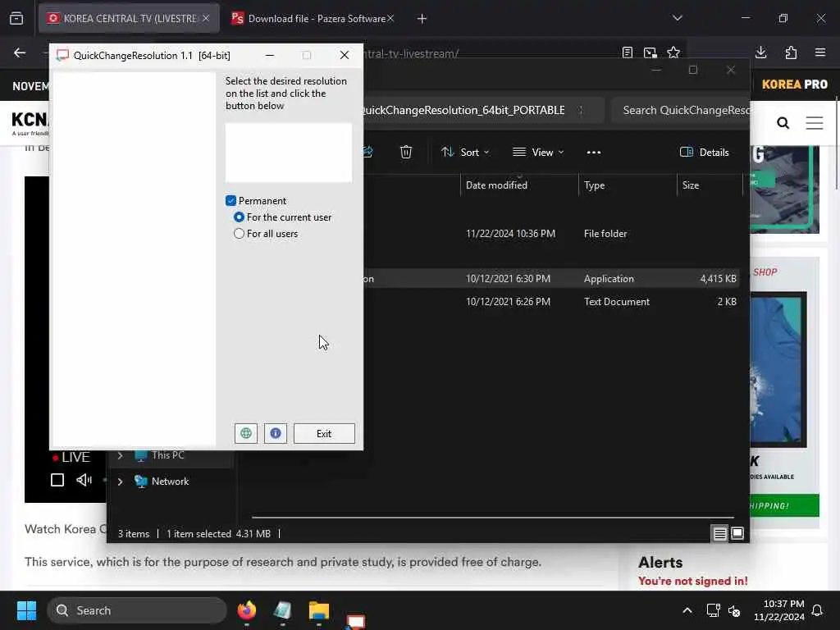Open the View dropdown in File Explorer
The height and width of the screenshot is (630, 840).
(x=538, y=152)
